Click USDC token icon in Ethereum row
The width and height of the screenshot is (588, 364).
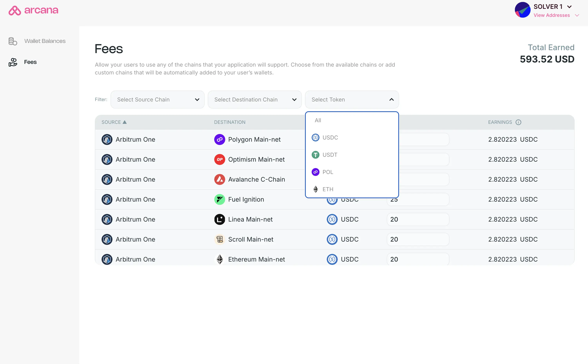332,260
